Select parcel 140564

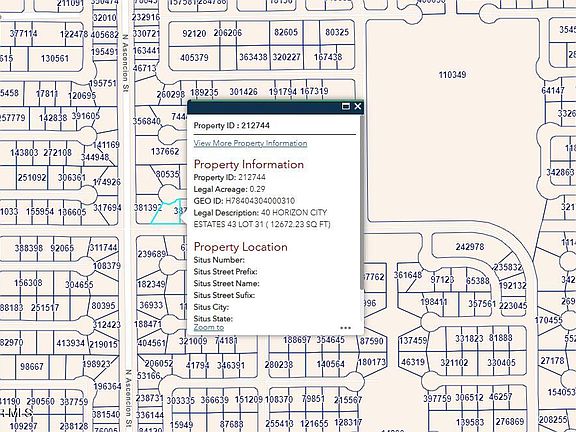[331, 364]
